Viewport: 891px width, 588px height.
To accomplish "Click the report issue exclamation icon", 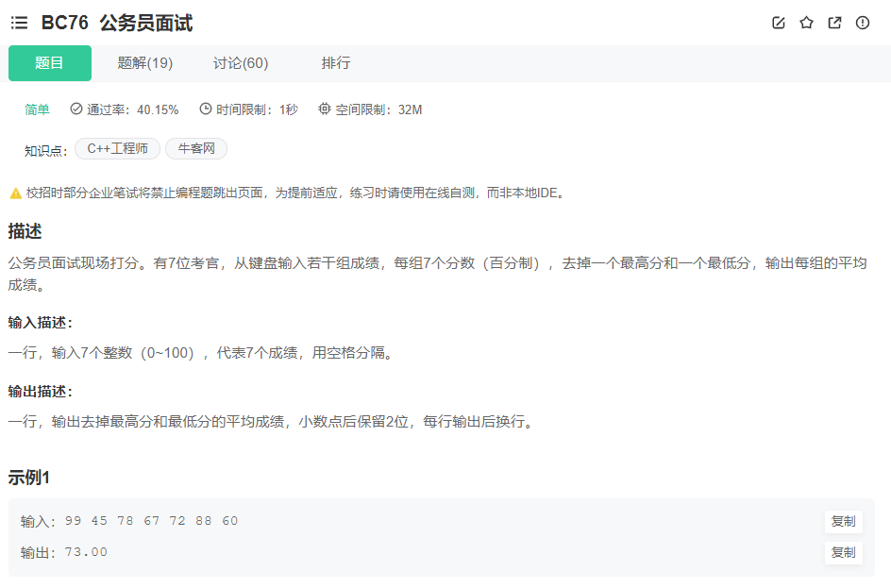I will [863, 23].
